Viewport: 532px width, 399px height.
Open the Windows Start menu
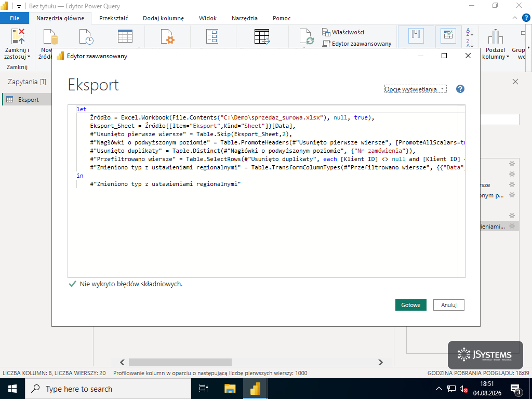coord(12,389)
